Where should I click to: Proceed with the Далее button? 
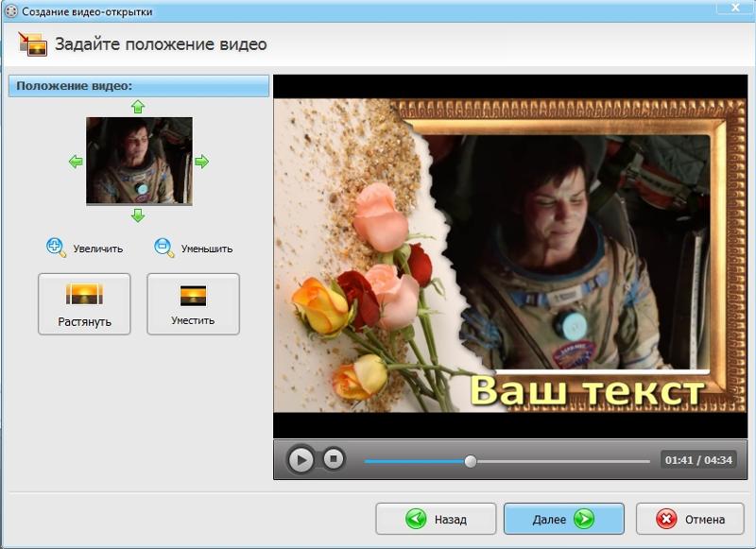click(x=564, y=519)
